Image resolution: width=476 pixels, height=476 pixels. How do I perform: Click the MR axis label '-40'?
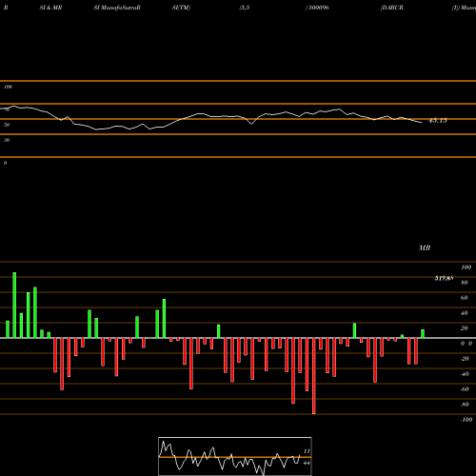(465, 374)
